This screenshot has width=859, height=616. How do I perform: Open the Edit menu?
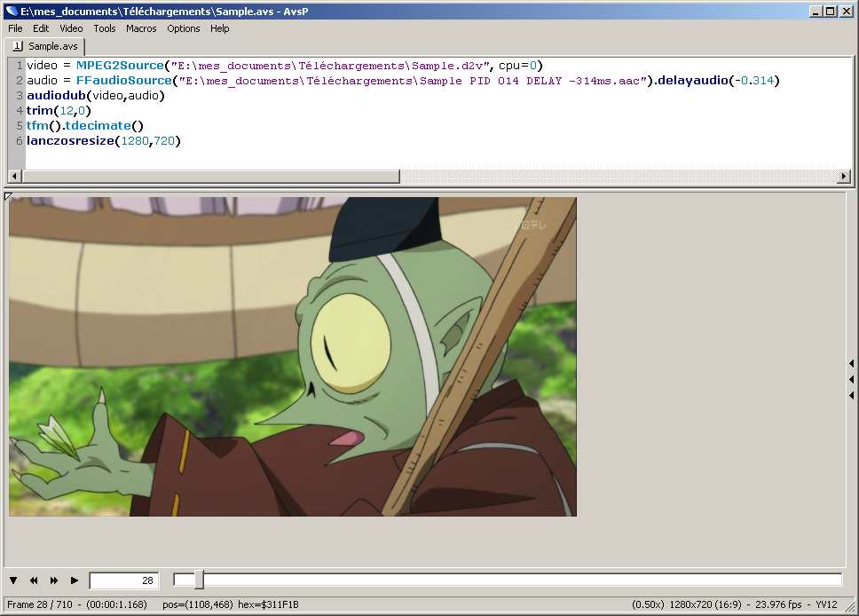41,28
